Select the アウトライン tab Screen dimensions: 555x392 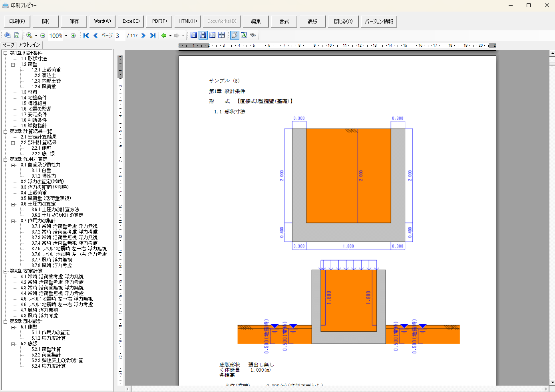[29, 45]
